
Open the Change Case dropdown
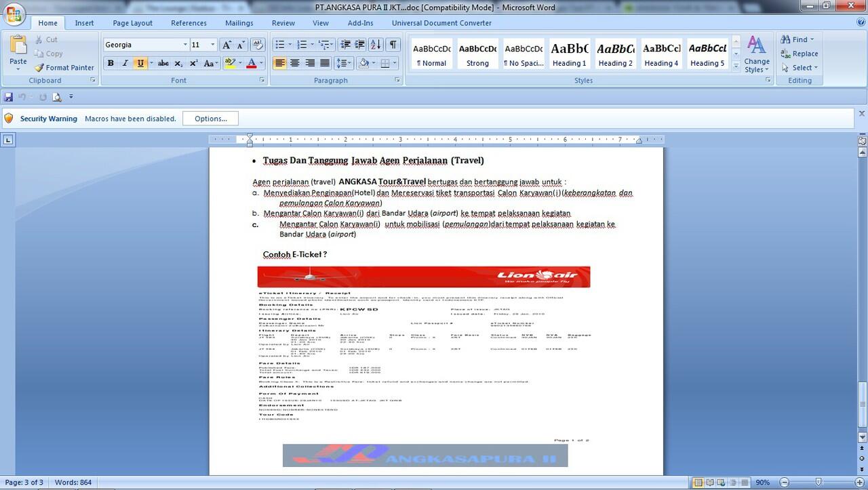(211, 63)
